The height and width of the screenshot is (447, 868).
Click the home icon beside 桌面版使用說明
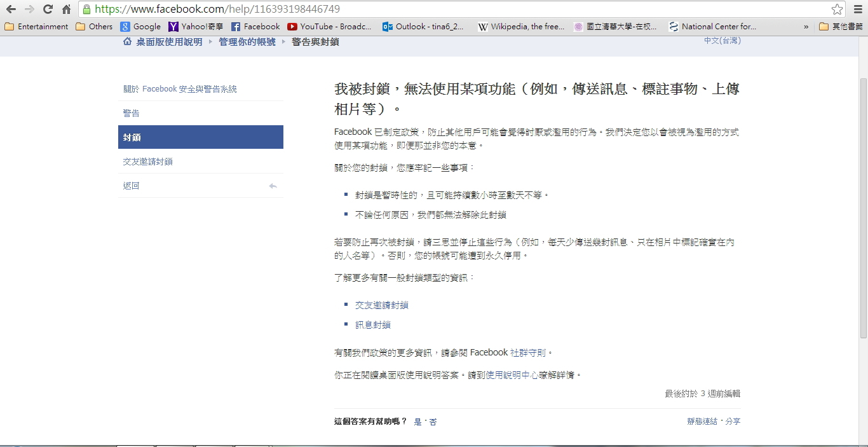point(127,41)
